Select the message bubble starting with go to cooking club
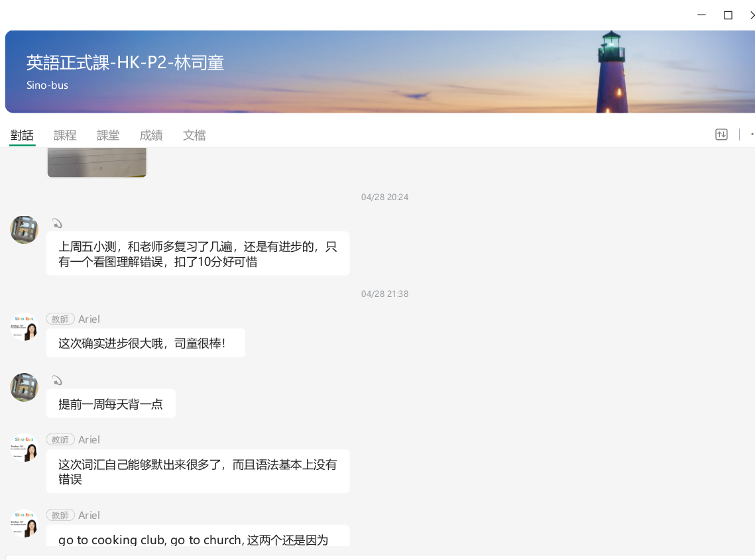Viewport: 755px width, 560px height. [x=198, y=537]
